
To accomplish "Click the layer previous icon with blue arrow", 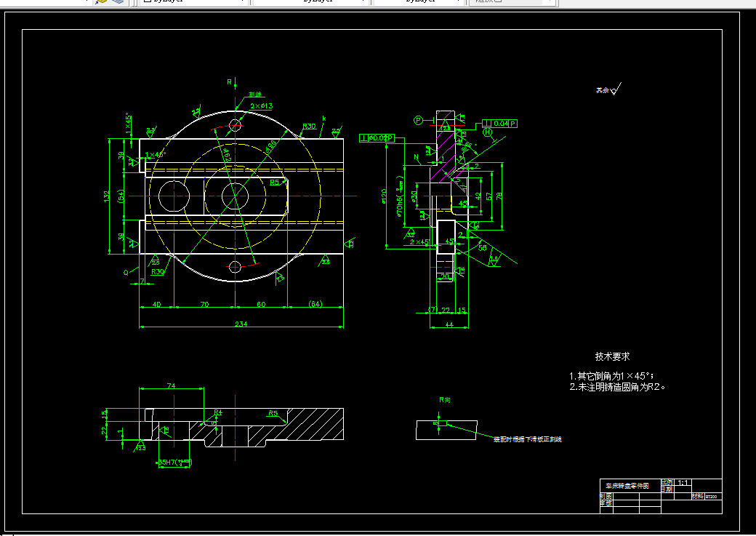I will coord(101,1).
